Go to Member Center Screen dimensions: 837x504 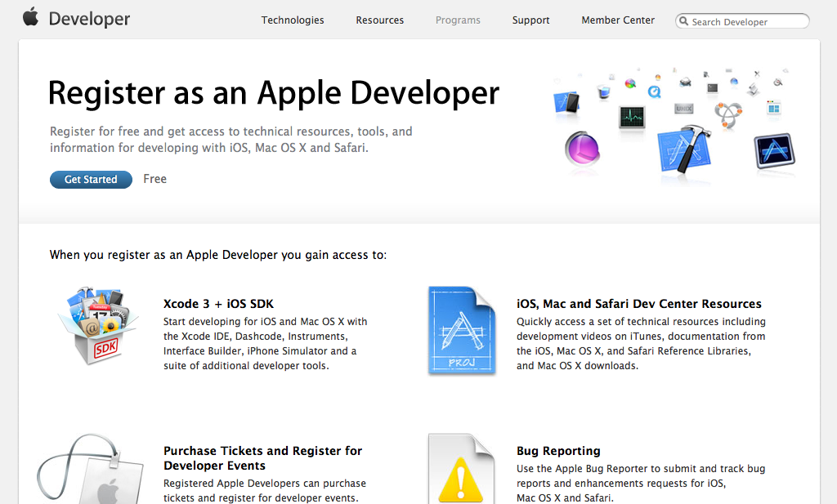click(x=618, y=20)
